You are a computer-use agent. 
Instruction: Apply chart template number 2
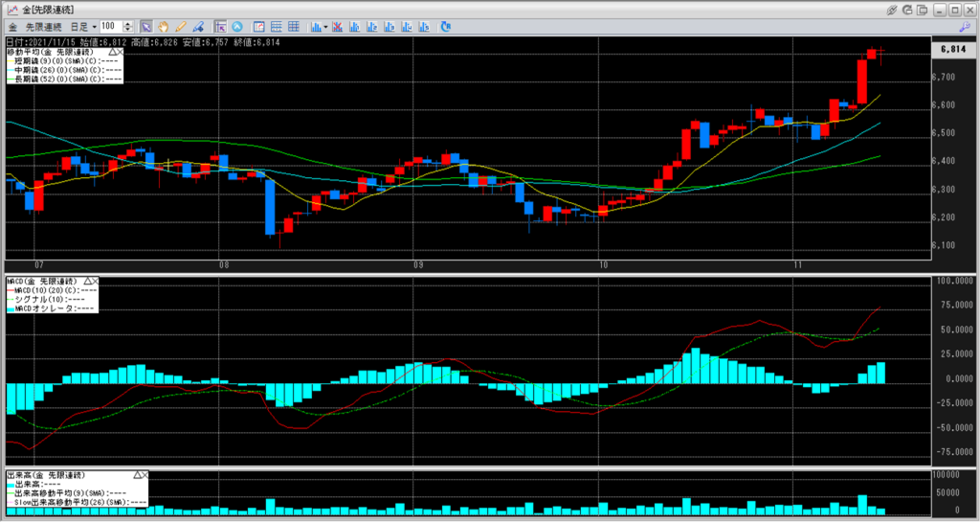372,27
